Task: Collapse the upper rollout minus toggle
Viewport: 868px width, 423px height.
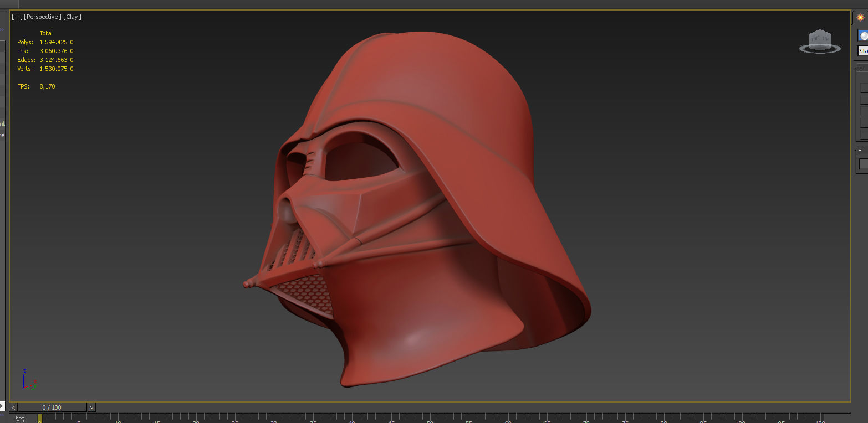Action: [x=860, y=68]
